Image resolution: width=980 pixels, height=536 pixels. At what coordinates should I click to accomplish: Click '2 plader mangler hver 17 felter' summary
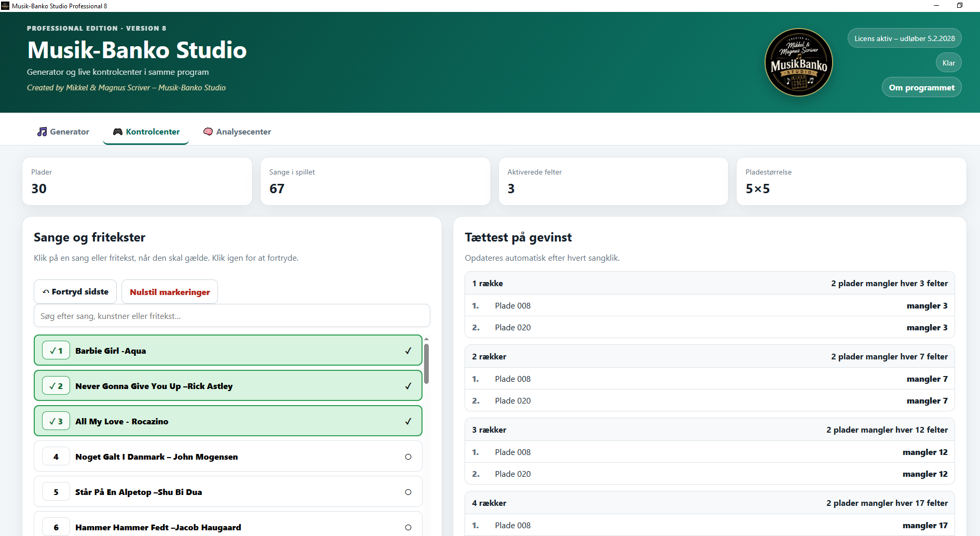tap(887, 503)
